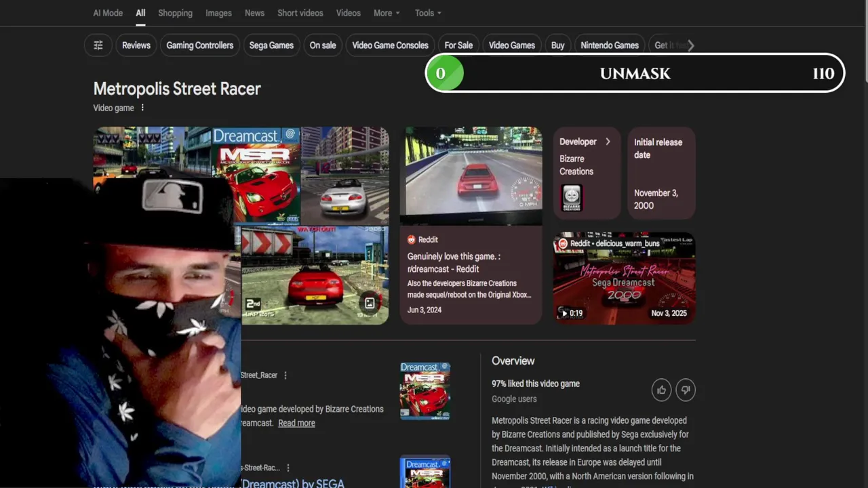The image size is (868, 488).
Task: Open the red car night street thumbnail
Action: [471, 176]
